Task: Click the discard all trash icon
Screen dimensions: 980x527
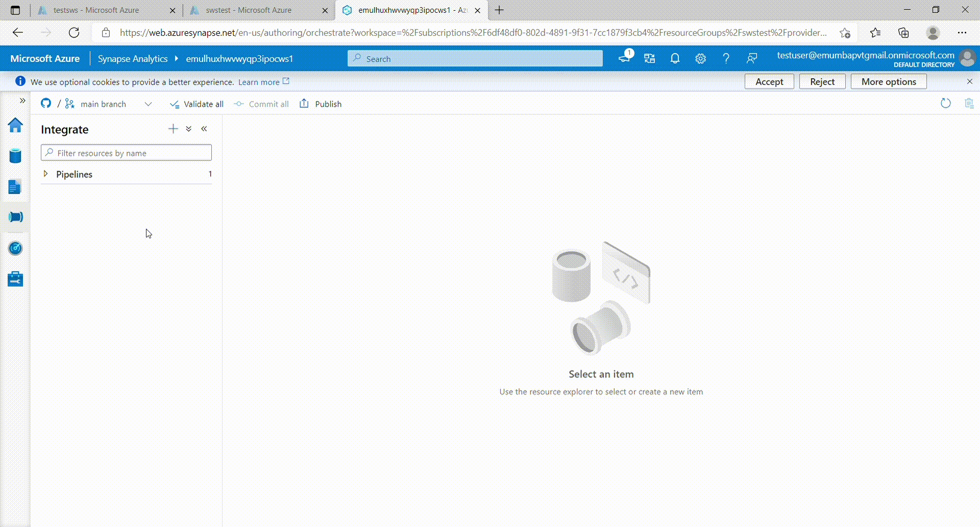Action: [x=969, y=104]
